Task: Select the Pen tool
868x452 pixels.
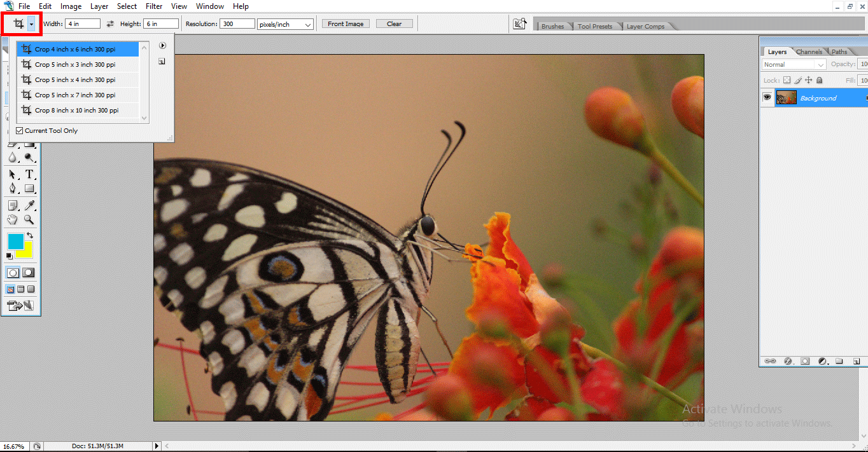Action: click(13, 188)
